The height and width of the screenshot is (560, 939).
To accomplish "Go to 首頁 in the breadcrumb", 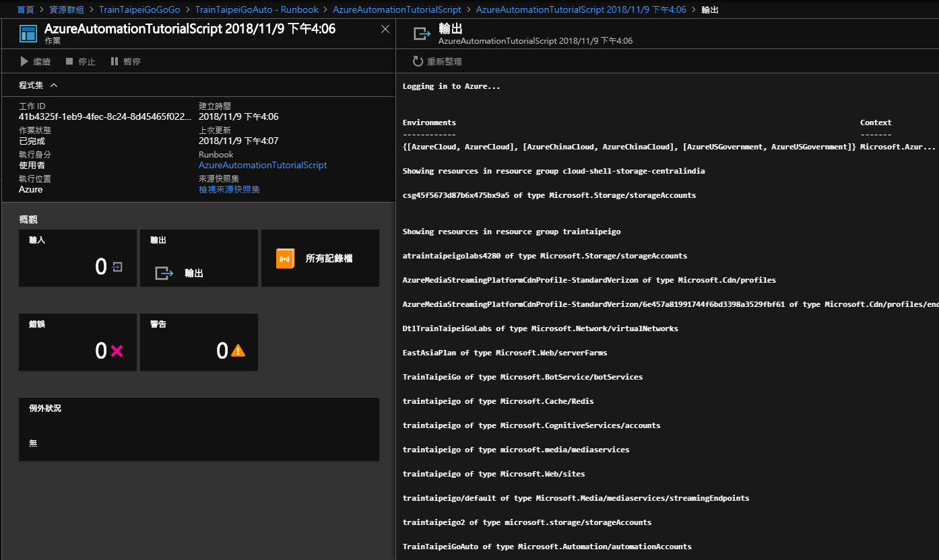I will pos(26,9).
